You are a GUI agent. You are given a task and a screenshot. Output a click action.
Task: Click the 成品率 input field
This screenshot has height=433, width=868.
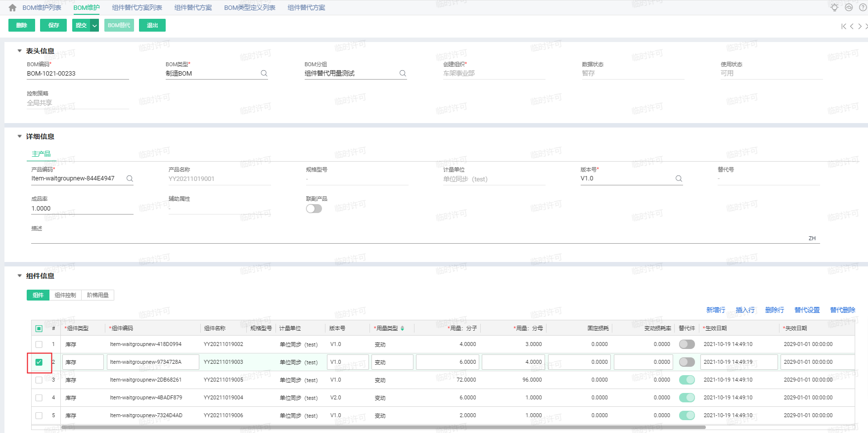tap(82, 209)
